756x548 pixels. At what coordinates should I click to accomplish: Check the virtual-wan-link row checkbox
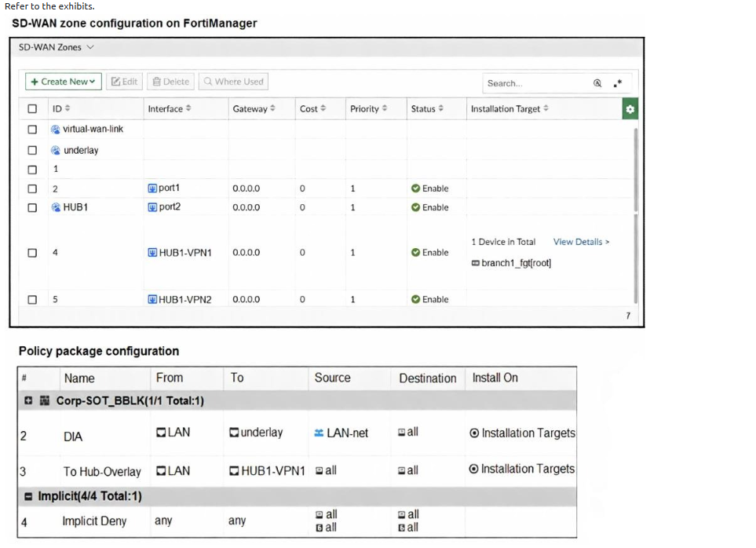[x=32, y=130]
